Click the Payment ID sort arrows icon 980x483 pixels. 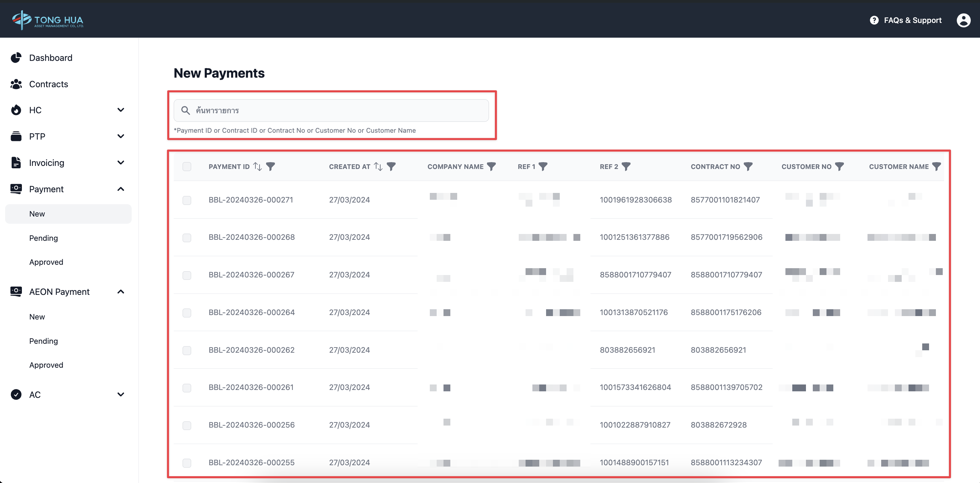257,166
